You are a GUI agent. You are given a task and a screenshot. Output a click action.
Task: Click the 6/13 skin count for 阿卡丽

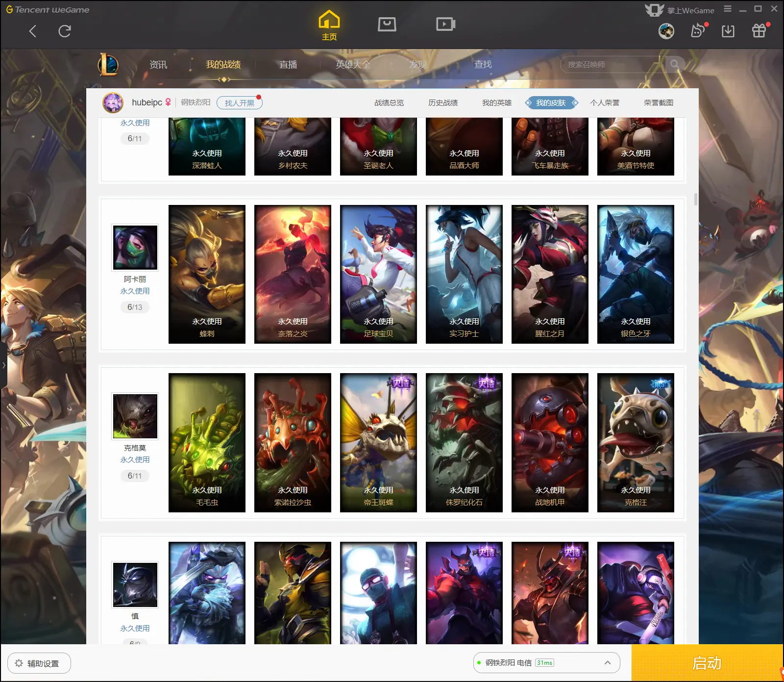[135, 307]
